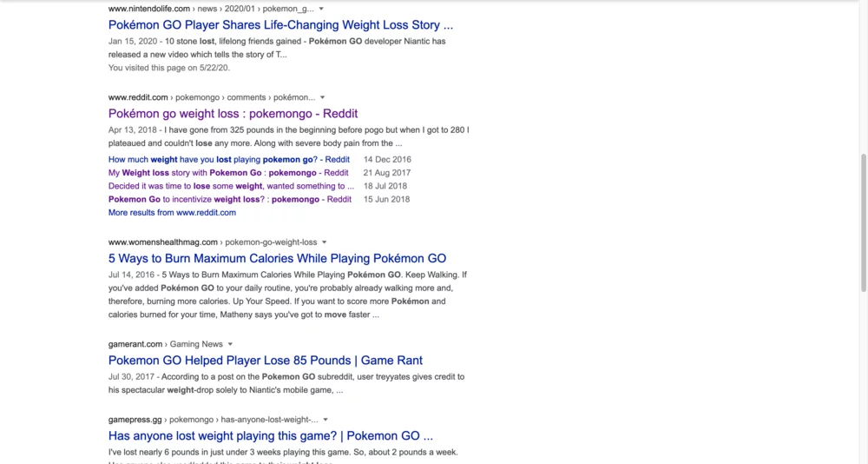Open the arrow menu beside gamerant.com Gaming News
This screenshot has width=868, height=464.
pos(230,344)
